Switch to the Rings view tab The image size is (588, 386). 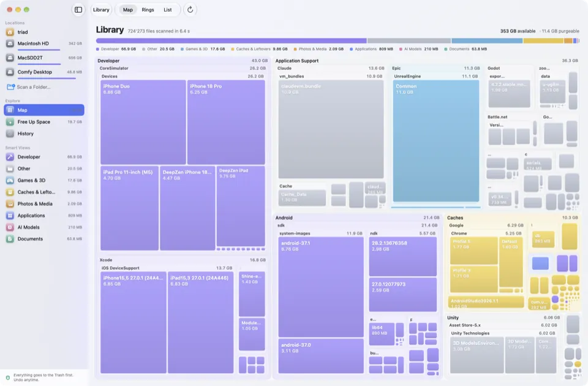click(x=148, y=10)
